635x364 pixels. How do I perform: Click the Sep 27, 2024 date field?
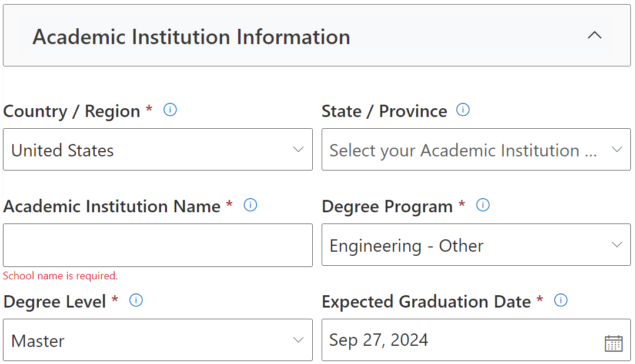coord(459,340)
